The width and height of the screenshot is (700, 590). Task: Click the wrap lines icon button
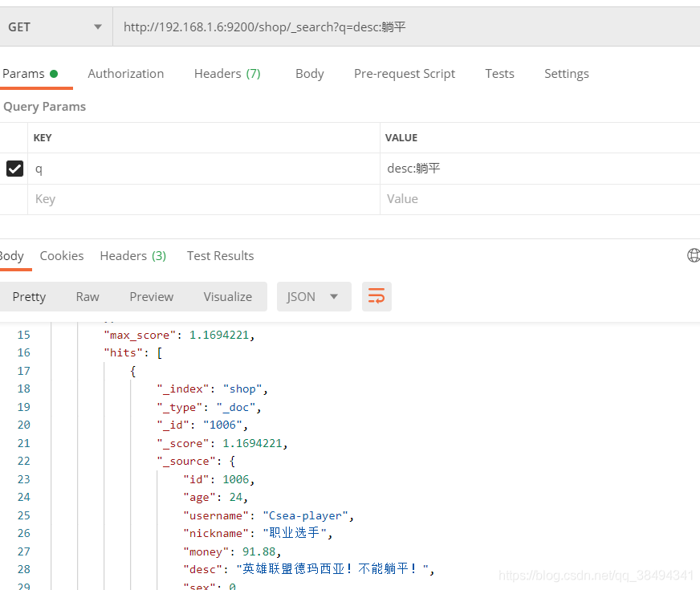(376, 297)
